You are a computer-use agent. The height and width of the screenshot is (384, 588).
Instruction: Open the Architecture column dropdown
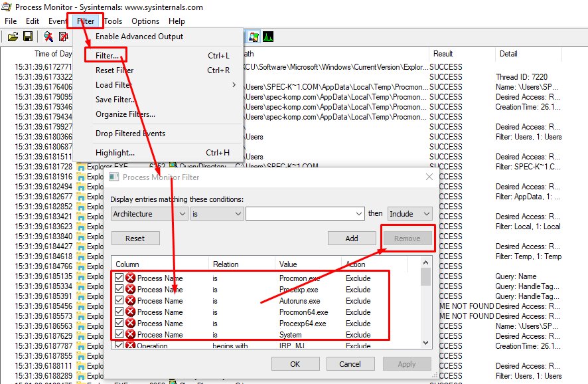(x=150, y=214)
